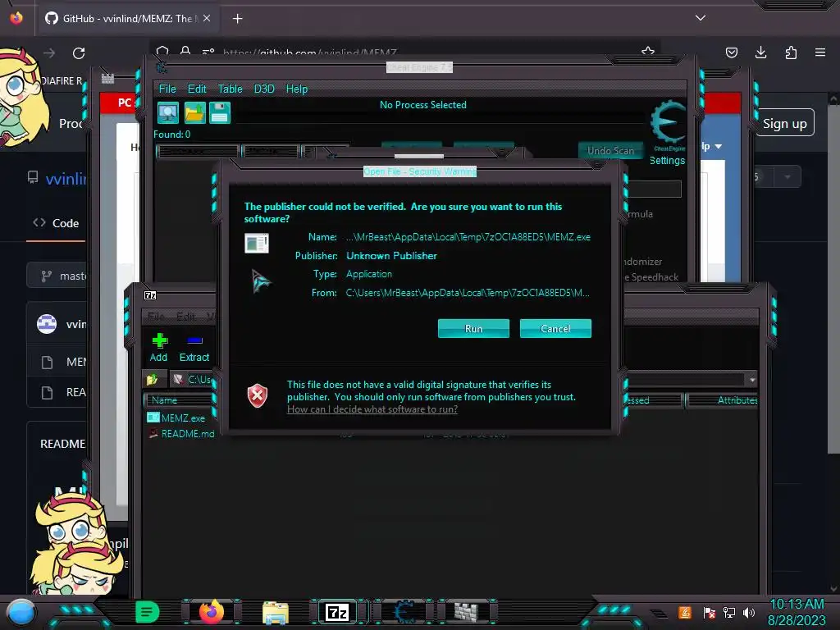The height and width of the screenshot is (630, 840).
Task: Open the Pocket save icon in Firefox
Action: [x=731, y=52]
